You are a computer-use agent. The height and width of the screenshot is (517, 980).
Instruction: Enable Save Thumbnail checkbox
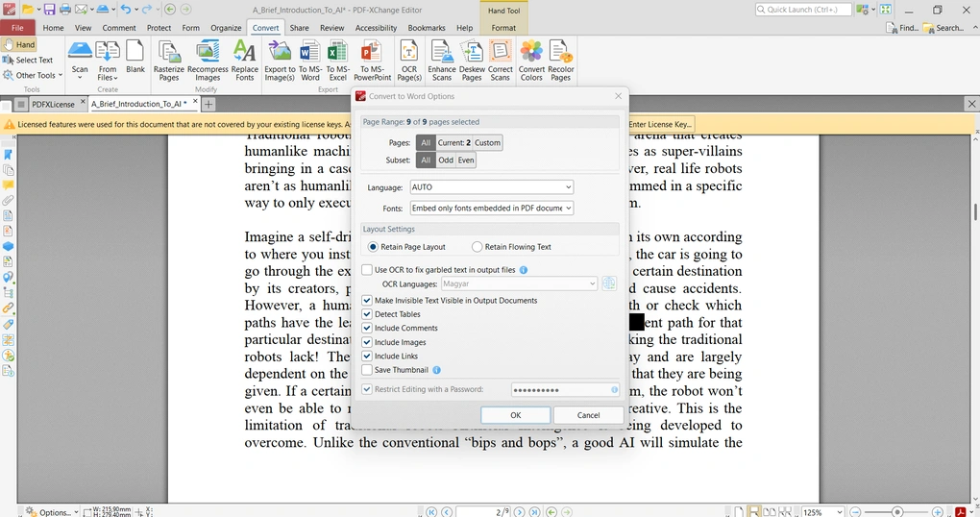pyautogui.click(x=367, y=370)
